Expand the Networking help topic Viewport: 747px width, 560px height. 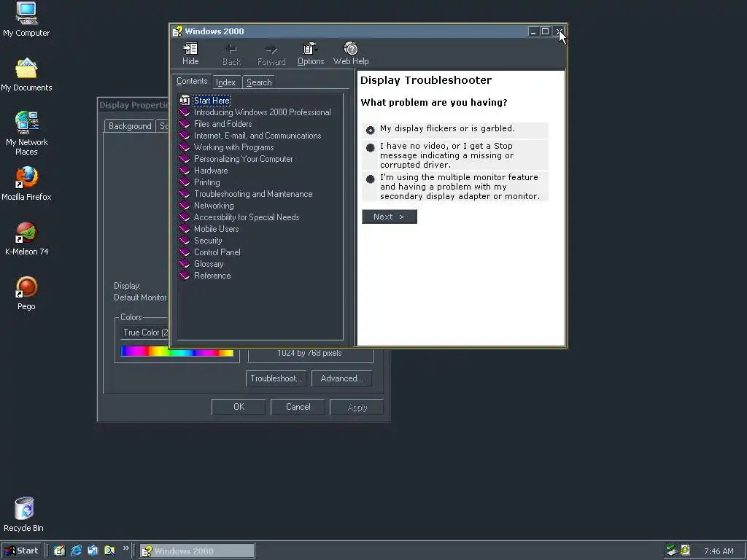coord(214,206)
